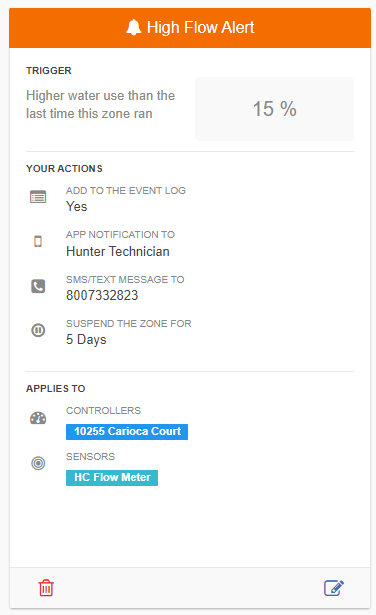Click the CONTROLLERS label
The width and height of the screenshot is (376, 615).
pos(104,411)
